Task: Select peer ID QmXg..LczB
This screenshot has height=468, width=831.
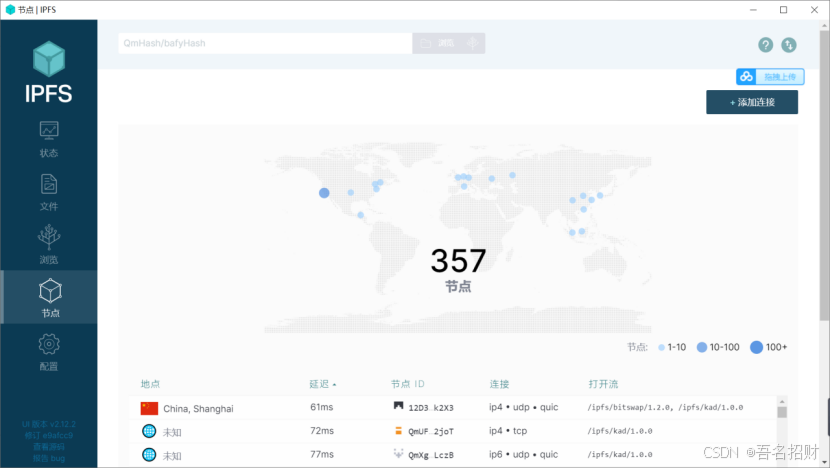Action: coord(431,455)
